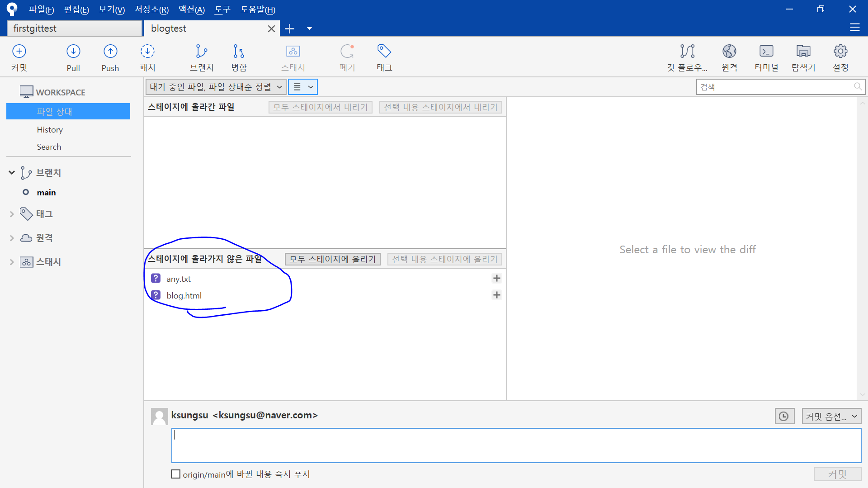Click the unknown-status icon of blog.html
The width and height of the screenshot is (868, 488).
(x=156, y=295)
